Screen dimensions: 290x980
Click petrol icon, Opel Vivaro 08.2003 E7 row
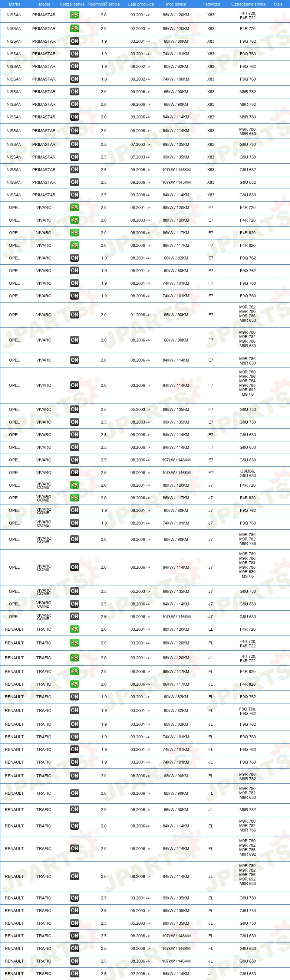[75, 220]
